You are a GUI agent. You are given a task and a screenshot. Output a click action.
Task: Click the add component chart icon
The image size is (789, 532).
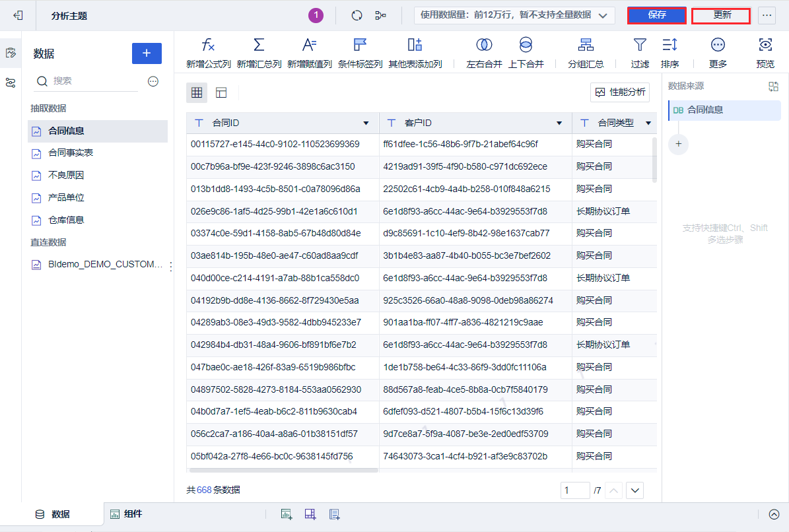287,514
